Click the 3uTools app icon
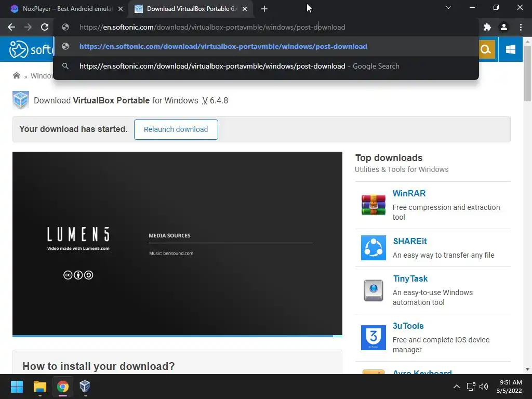The height and width of the screenshot is (399, 532). (x=373, y=338)
